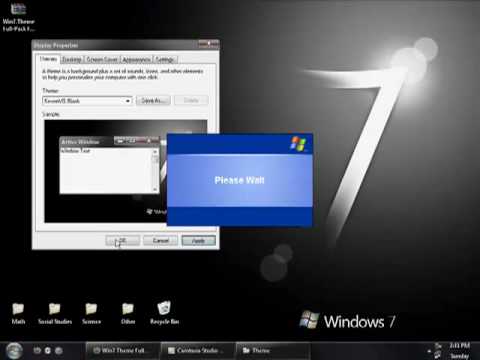Show hidden system tray icons arrow

coord(429,351)
